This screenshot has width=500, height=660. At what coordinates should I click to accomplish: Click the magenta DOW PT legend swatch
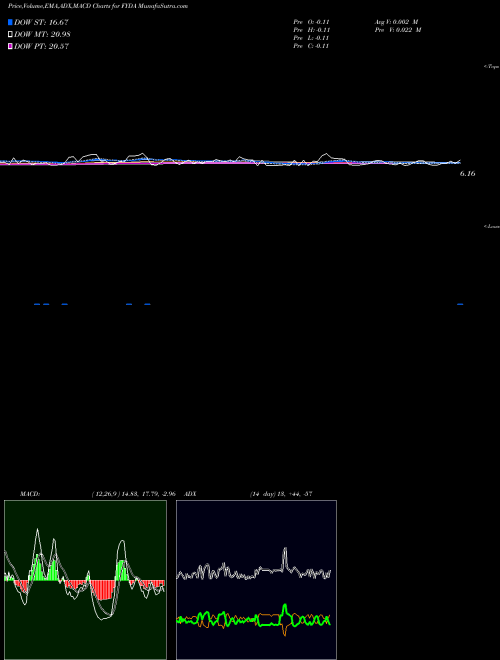(x=10, y=46)
